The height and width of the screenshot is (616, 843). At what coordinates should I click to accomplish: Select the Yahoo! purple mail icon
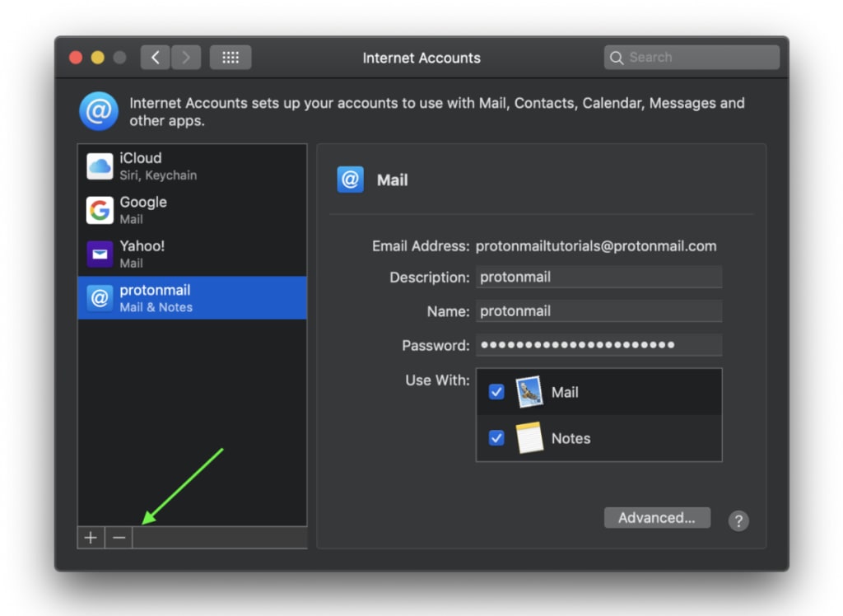(100, 254)
